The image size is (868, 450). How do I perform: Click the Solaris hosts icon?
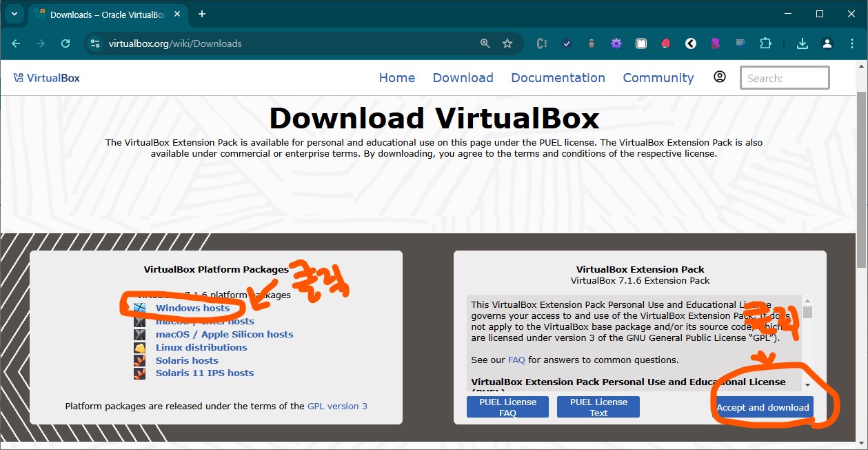(x=140, y=360)
